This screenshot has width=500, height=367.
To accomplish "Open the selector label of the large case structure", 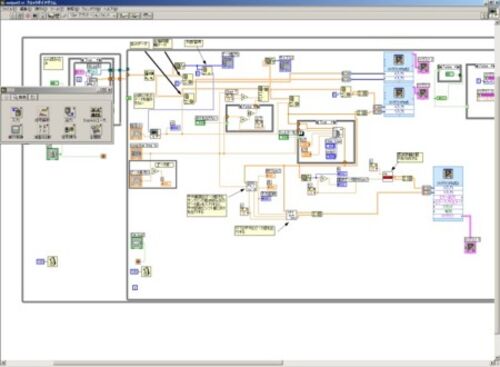I will pos(326,123).
